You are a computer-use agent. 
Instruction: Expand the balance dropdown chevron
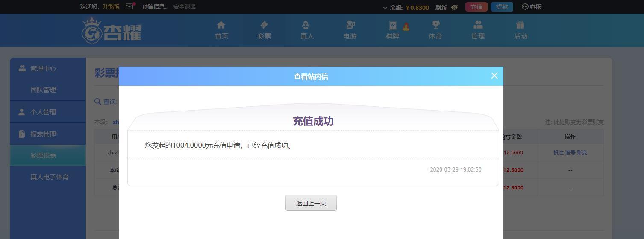[x=385, y=8]
